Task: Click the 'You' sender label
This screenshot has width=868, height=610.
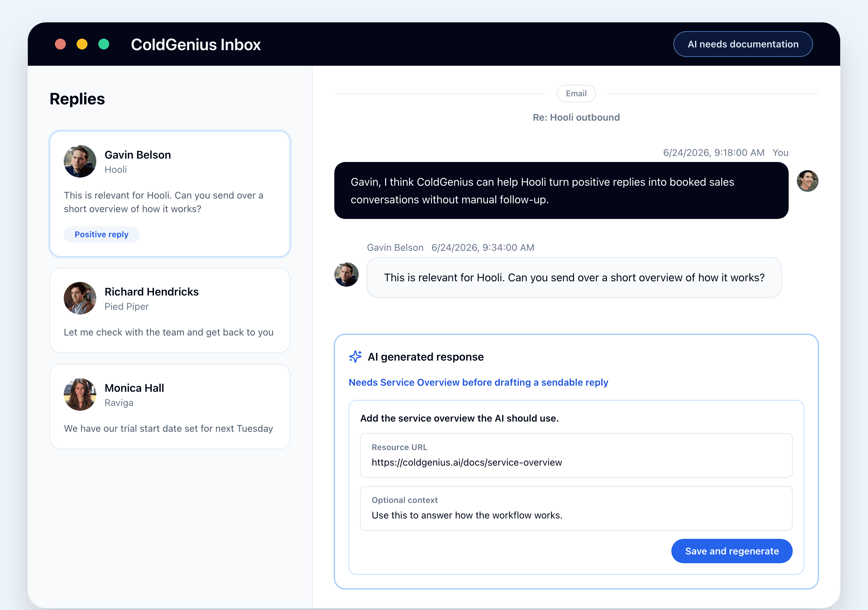Action: coord(780,153)
